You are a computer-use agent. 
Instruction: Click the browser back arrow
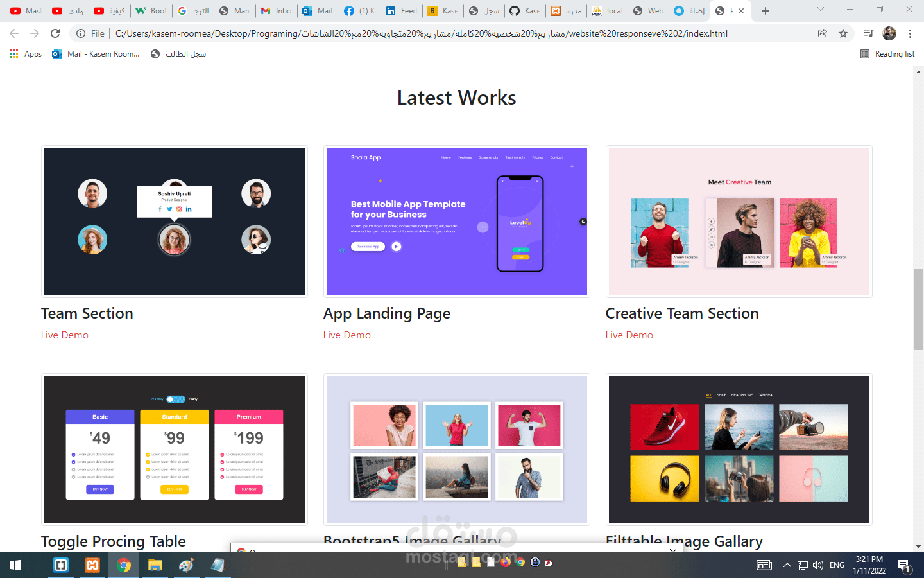13,33
